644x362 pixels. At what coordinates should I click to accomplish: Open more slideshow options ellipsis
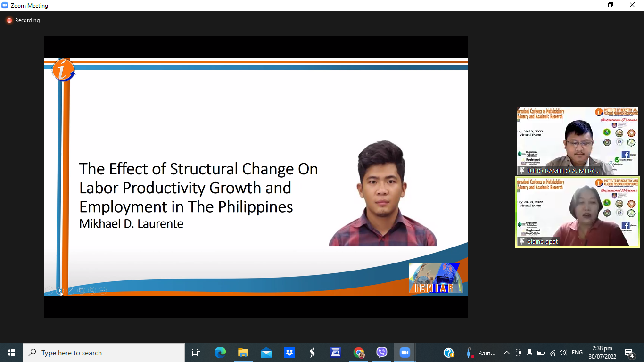click(103, 290)
